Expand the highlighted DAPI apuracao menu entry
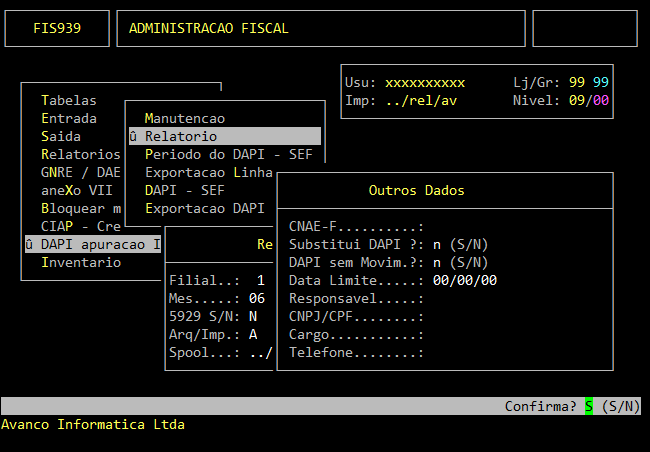 [x=92, y=244]
